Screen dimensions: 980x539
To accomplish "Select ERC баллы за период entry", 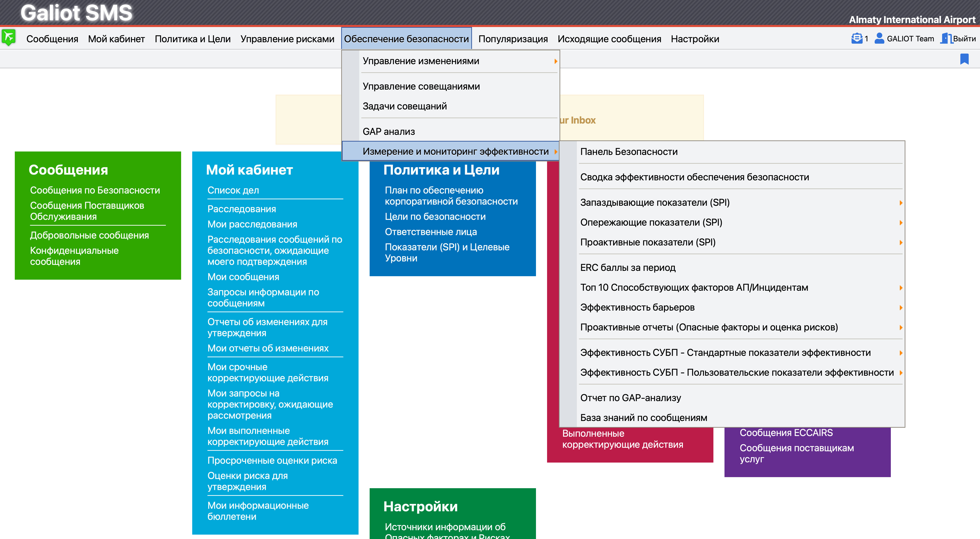I will pyautogui.click(x=732, y=268).
